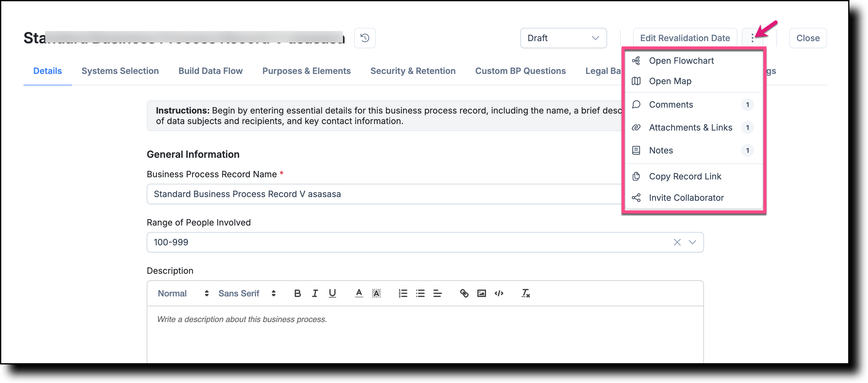Go to the Purposes & Elements tab

[306, 71]
